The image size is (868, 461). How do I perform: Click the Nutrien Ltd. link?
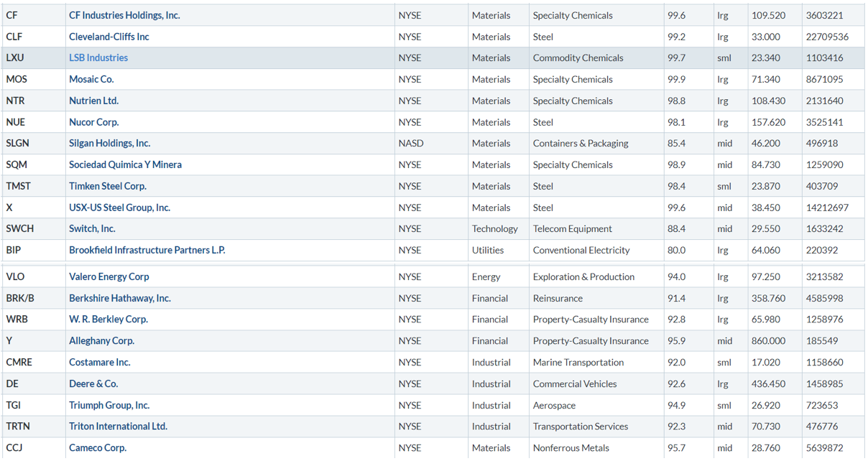pyautogui.click(x=93, y=101)
